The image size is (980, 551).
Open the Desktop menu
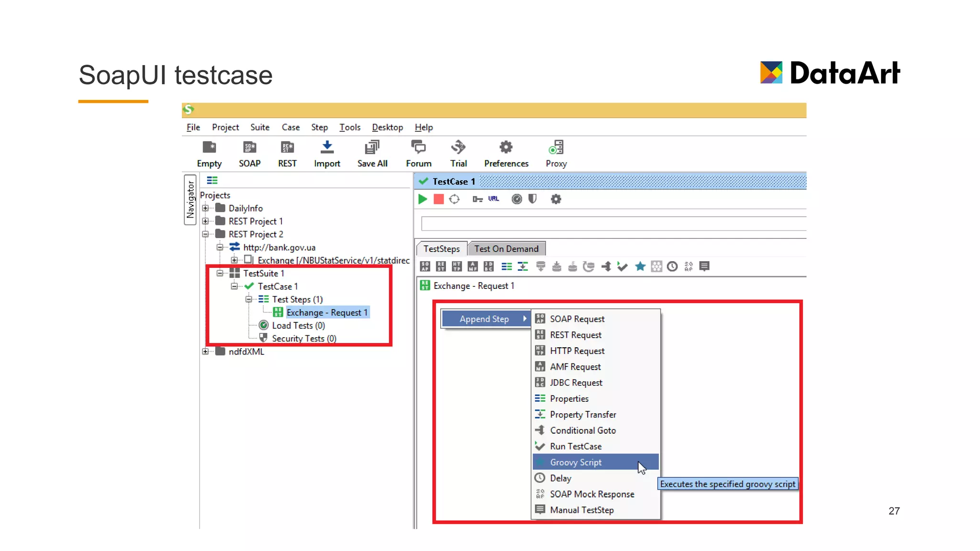[388, 127]
